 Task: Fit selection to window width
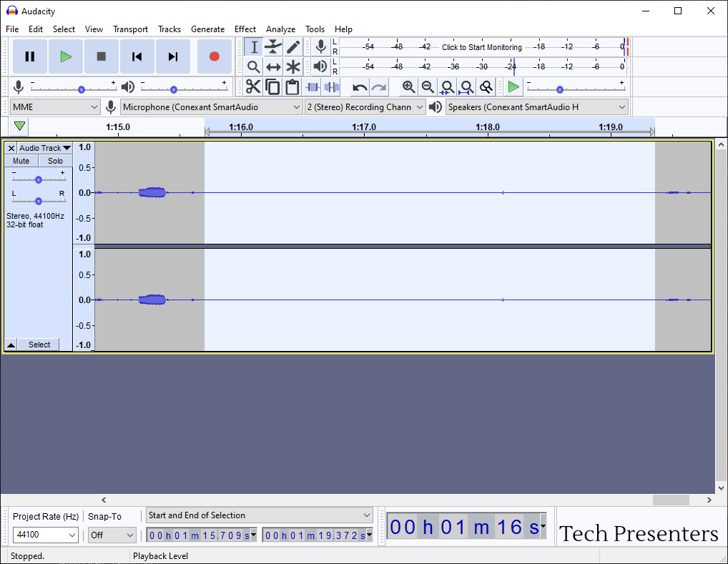click(447, 86)
